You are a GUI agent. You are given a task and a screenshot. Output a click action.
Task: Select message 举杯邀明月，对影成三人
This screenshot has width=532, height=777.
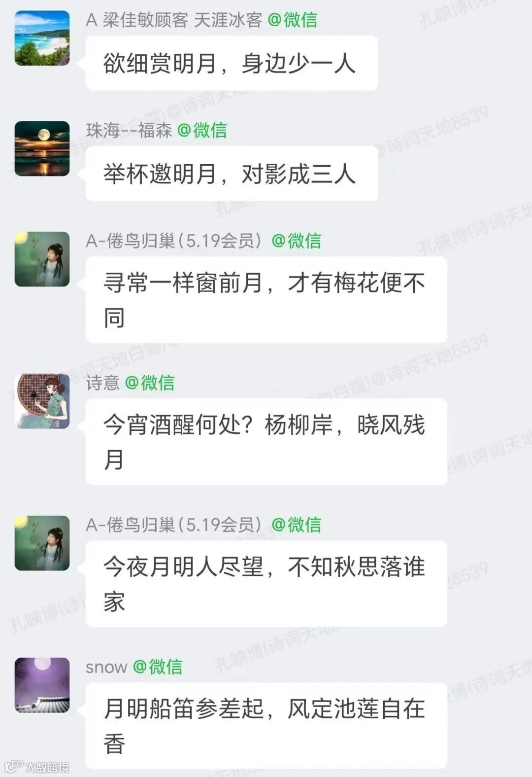pyautogui.click(x=232, y=174)
